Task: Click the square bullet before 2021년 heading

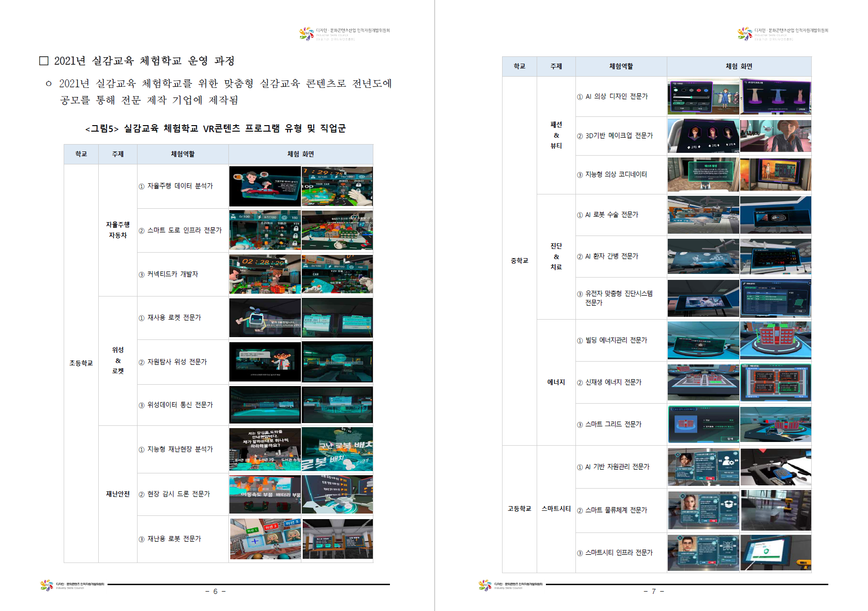Action: [x=44, y=61]
